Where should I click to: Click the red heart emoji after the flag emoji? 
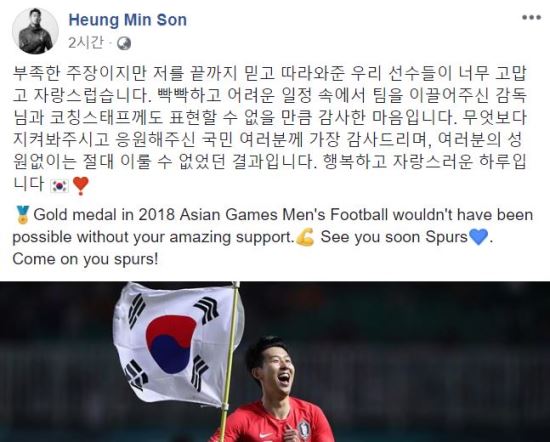point(81,185)
